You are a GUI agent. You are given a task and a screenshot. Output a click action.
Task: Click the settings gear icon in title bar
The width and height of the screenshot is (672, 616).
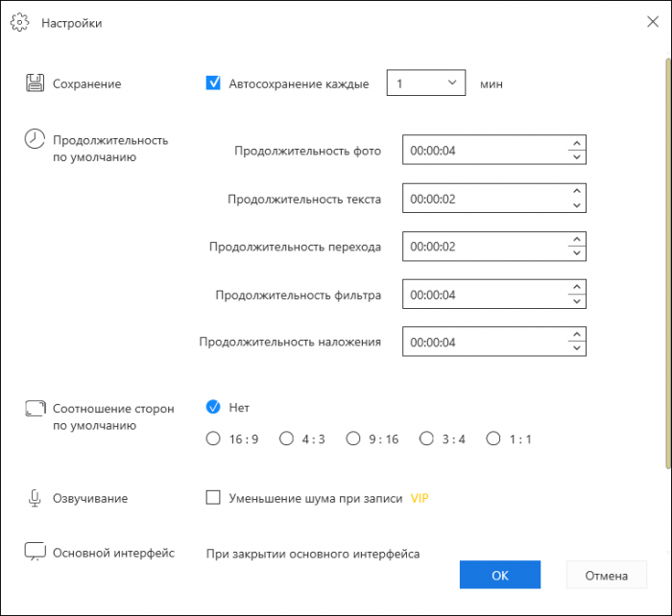coord(21,22)
